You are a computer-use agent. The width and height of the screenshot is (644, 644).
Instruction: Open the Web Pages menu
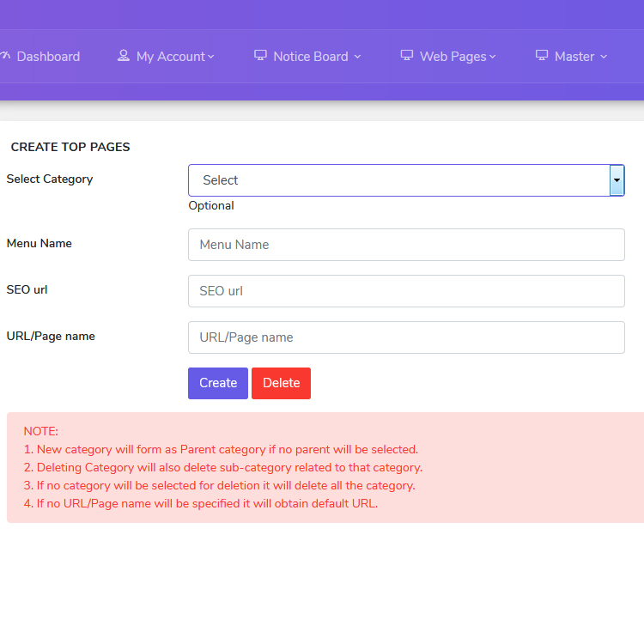click(x=453, y=57)
